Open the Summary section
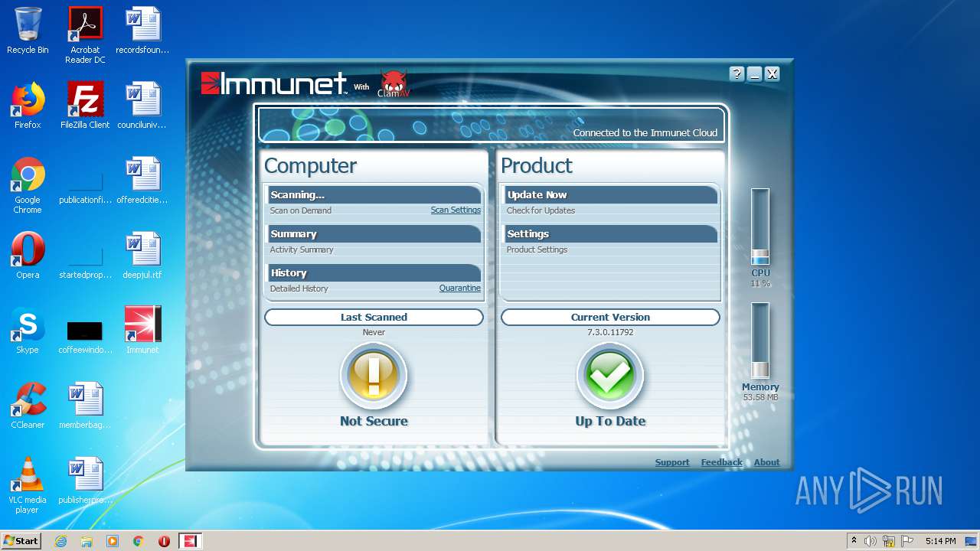The width and height of the screenshot is (980, 551). [x=374, y=233]
